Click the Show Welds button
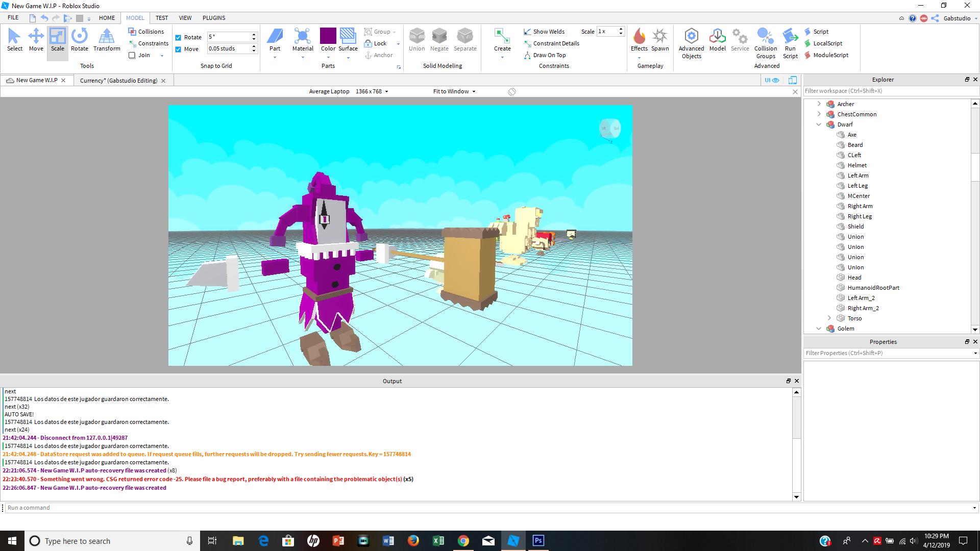The width and height of the screenshot is (980, 551). tap(544, 32)
